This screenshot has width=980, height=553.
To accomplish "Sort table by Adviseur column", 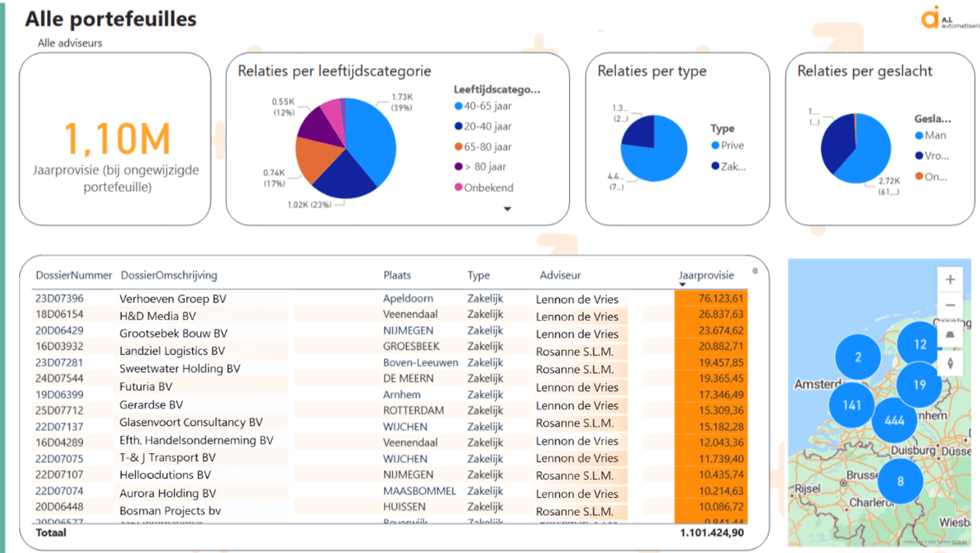I will pyautogui.click(x=560, y=275).
